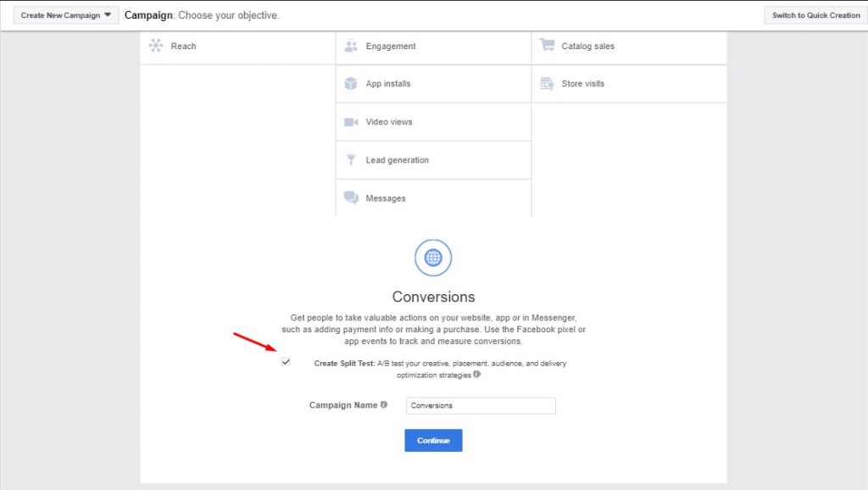Click the Store visits storefront icon
This screenshot has width=868, height=490.
547,83
